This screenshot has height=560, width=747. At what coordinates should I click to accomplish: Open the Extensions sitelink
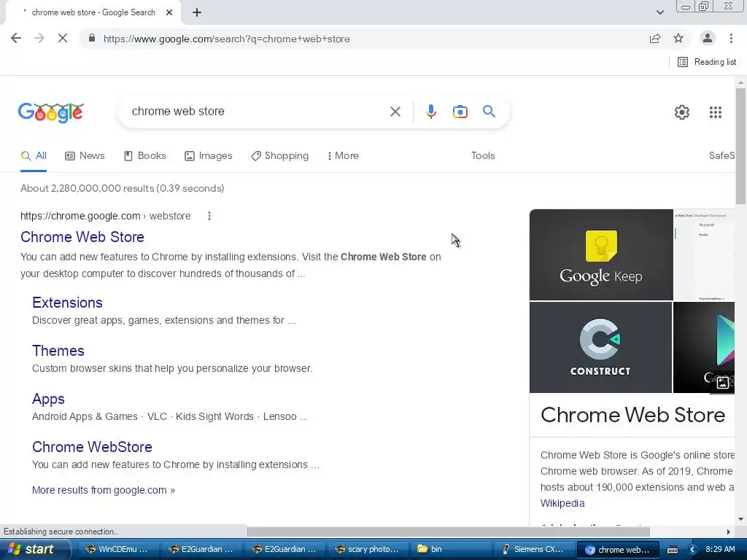[x=67, y=303]
